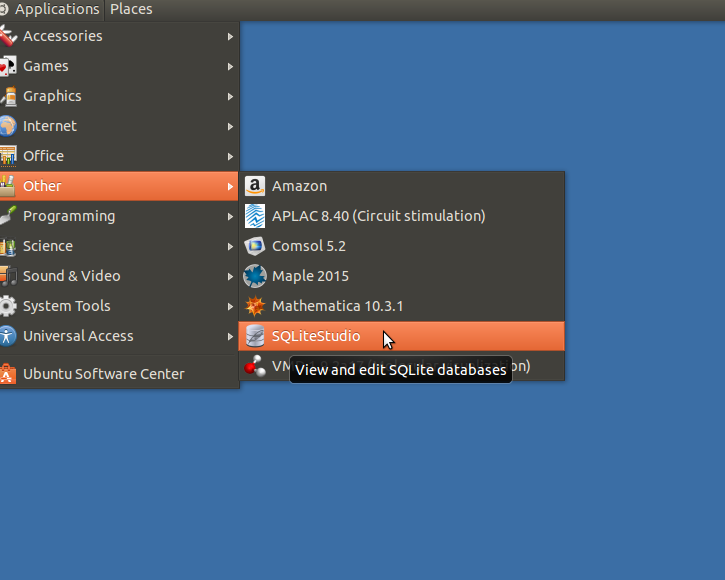Expand Science submenu arrow
Viewport: 725px width, 580px height.
point(230,247)
